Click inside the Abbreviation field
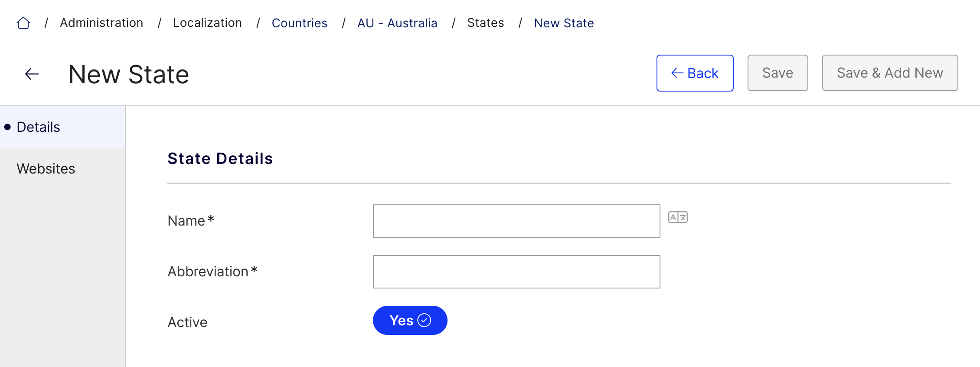 pyautogui.click(x=516, y=272)
